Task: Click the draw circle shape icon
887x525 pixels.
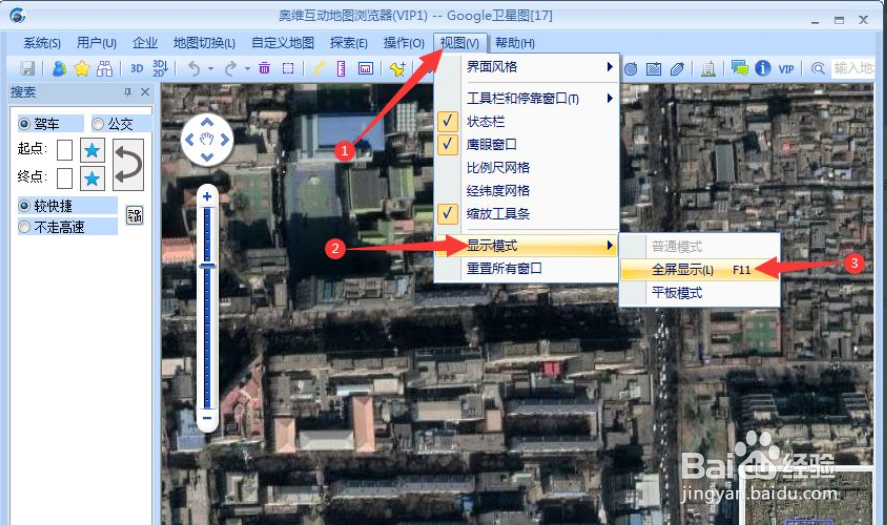Action: (630, 68)
